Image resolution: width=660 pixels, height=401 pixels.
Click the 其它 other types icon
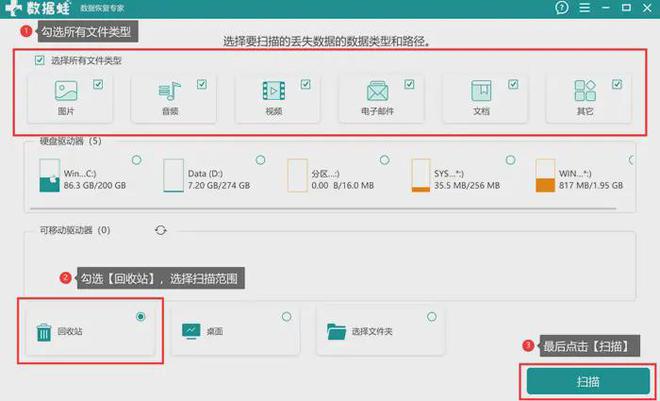click(x=585, y=90)
